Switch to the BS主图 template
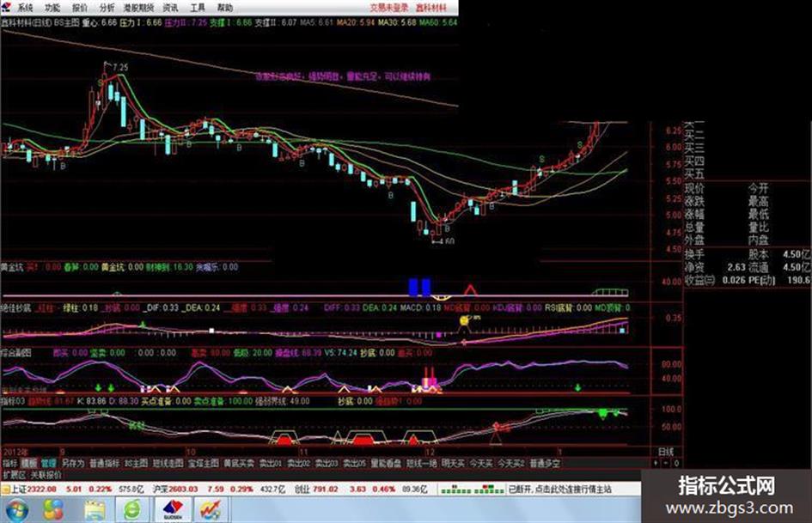The height and width of the screenshot is (523, 812). [x=137, y=463]
